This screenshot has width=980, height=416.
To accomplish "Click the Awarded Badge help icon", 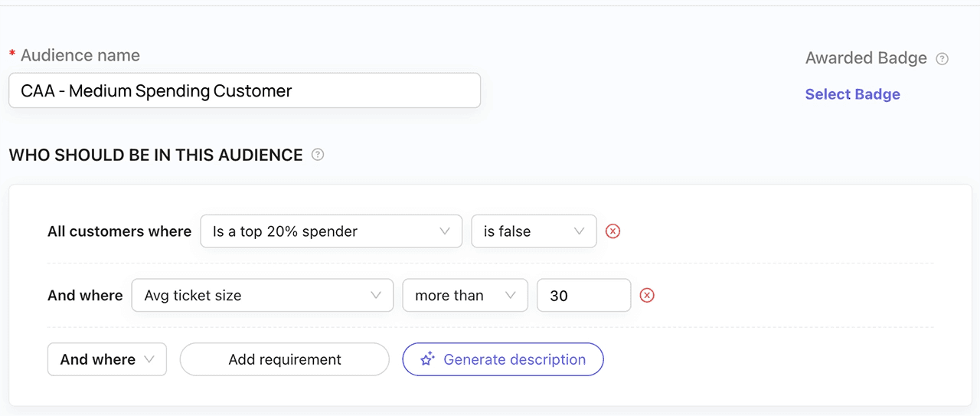I will coord(942,59).
